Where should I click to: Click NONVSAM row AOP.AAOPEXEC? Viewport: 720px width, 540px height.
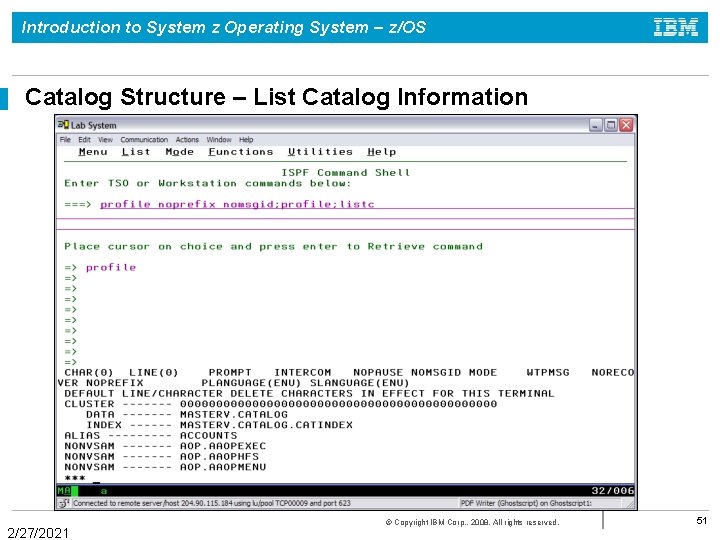[165, 446]
